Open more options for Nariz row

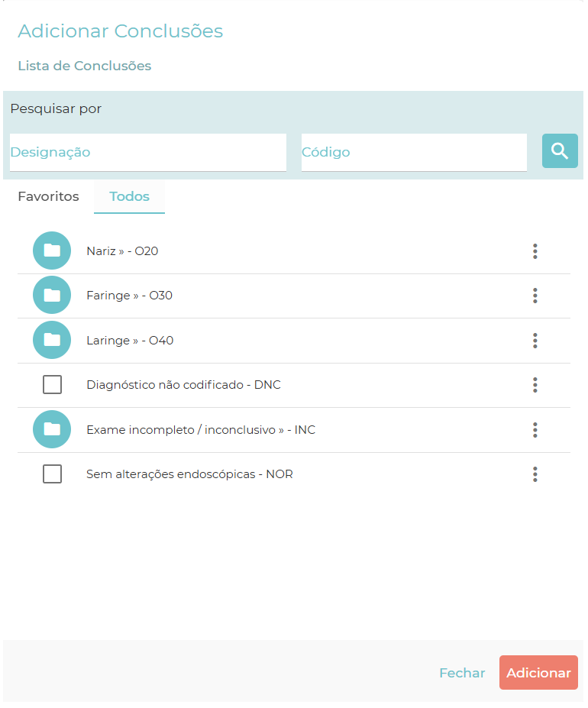[x=535, y=251]
